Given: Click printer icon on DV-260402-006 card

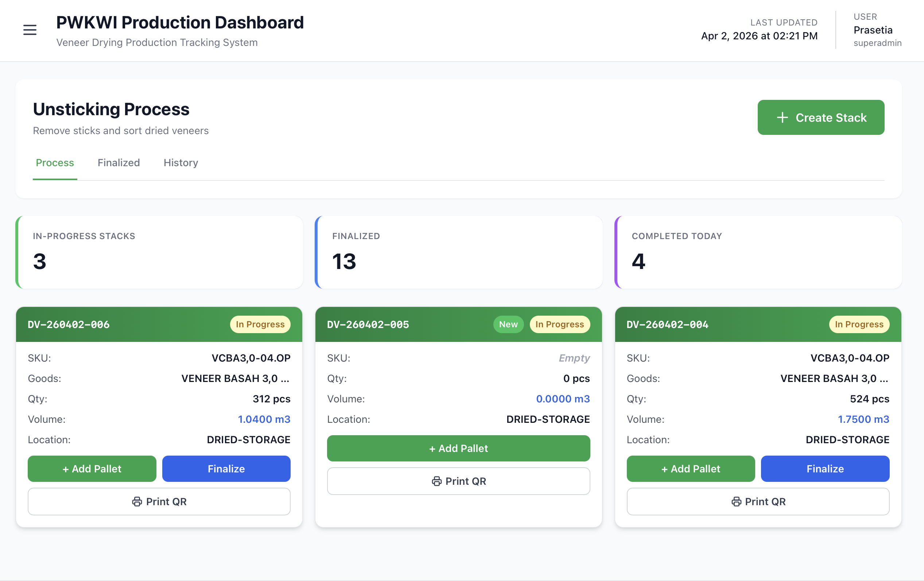Looking at the screenshot, I should (137, 502).
